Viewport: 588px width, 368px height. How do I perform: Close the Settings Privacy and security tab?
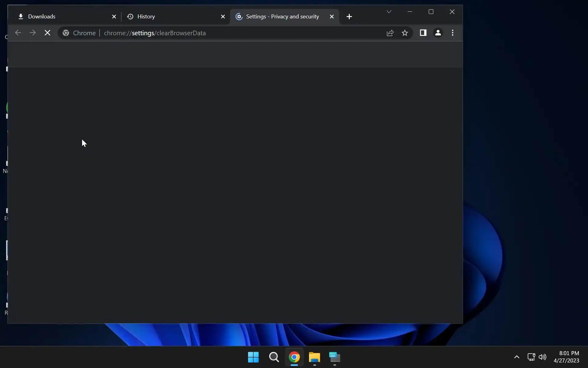332,17
